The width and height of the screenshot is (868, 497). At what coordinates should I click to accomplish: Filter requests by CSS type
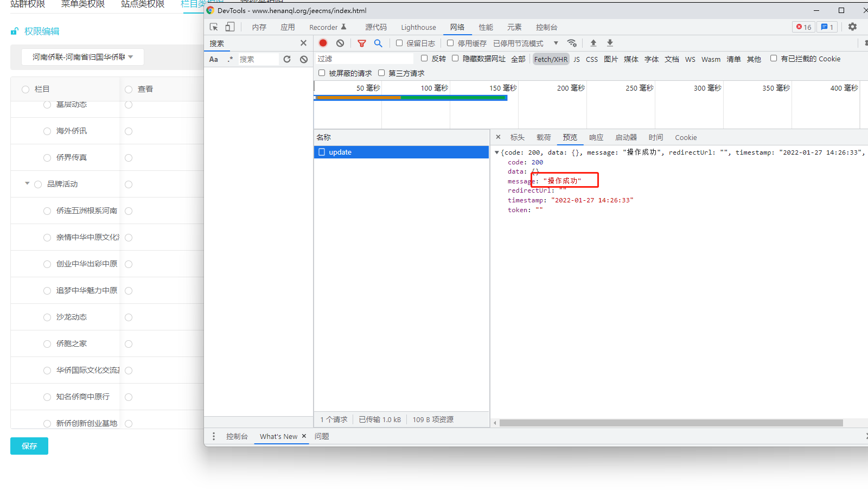click(592, 59)
